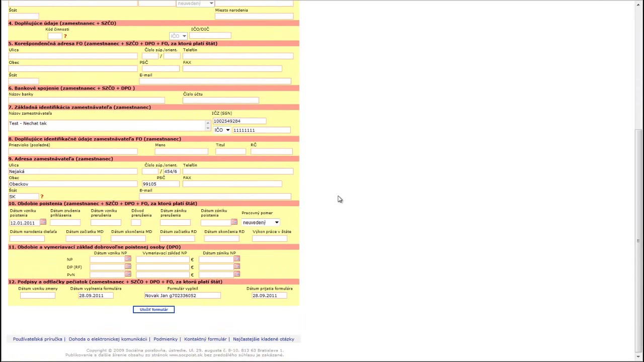Expand Pracovný pomer dropdown

(x=261, y=222)
